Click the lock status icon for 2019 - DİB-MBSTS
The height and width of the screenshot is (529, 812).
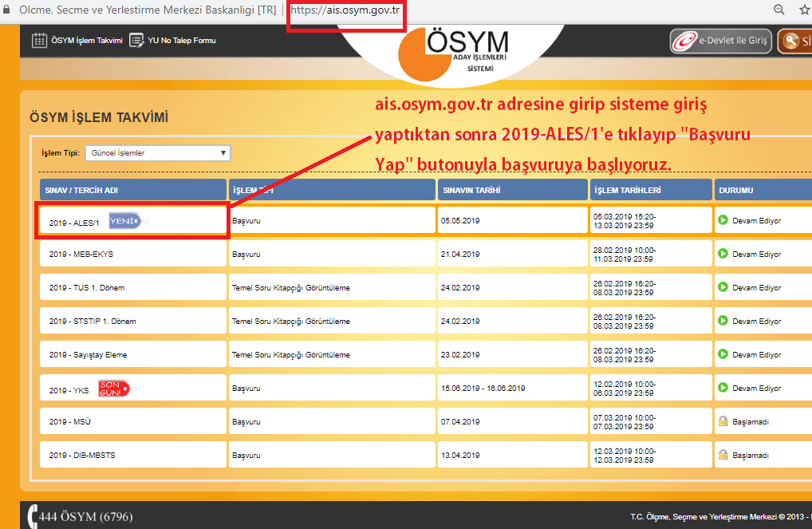(x=723, y=455)
